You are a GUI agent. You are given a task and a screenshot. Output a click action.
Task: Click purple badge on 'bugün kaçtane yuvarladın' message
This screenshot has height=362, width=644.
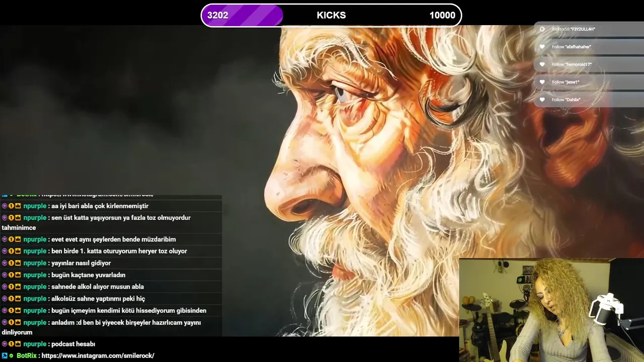(x=5, y=275)
